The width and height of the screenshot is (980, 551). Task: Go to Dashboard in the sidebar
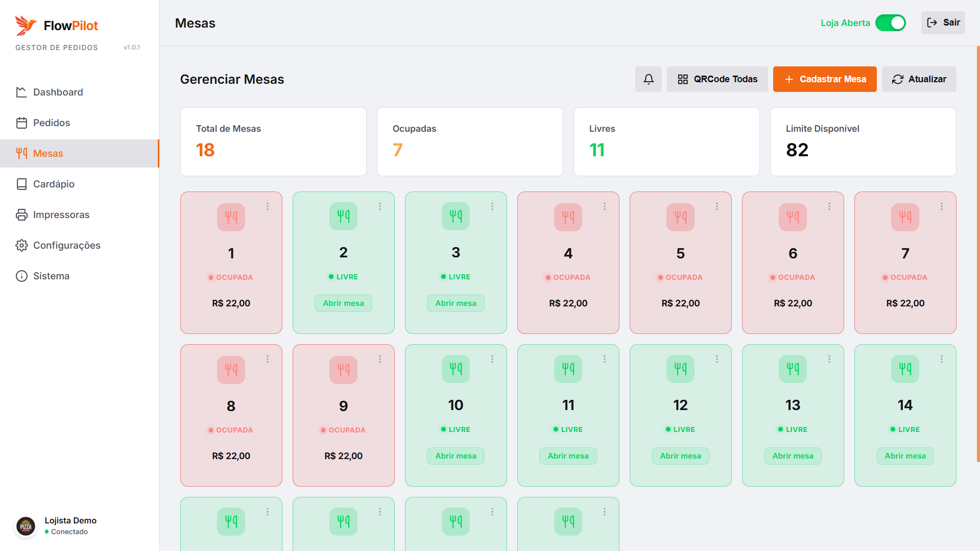click(x=58, y=92)
